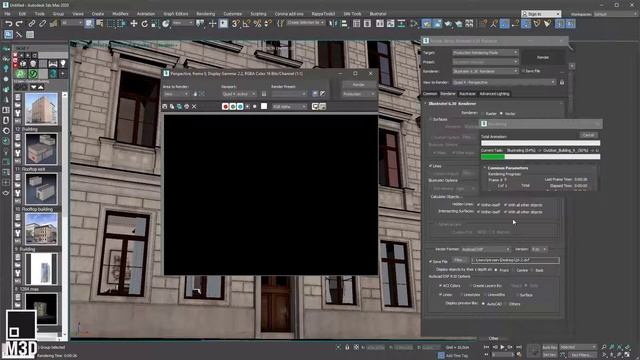The width and height of the screenshot is (640, 360).
Task: Open the Target dropdown in Render Setup
Action: pos(485,53)
